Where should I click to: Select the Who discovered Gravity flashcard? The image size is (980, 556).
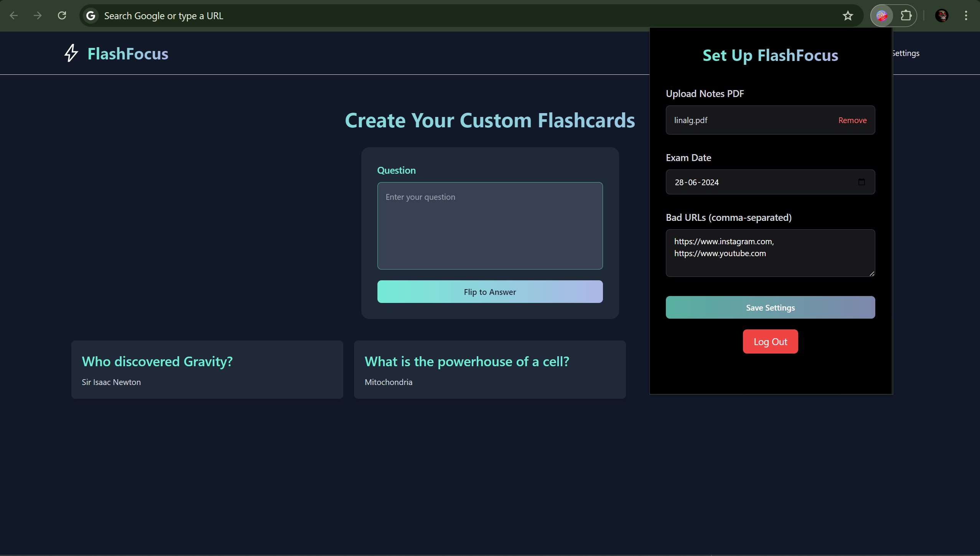click(x=207, y=370)
